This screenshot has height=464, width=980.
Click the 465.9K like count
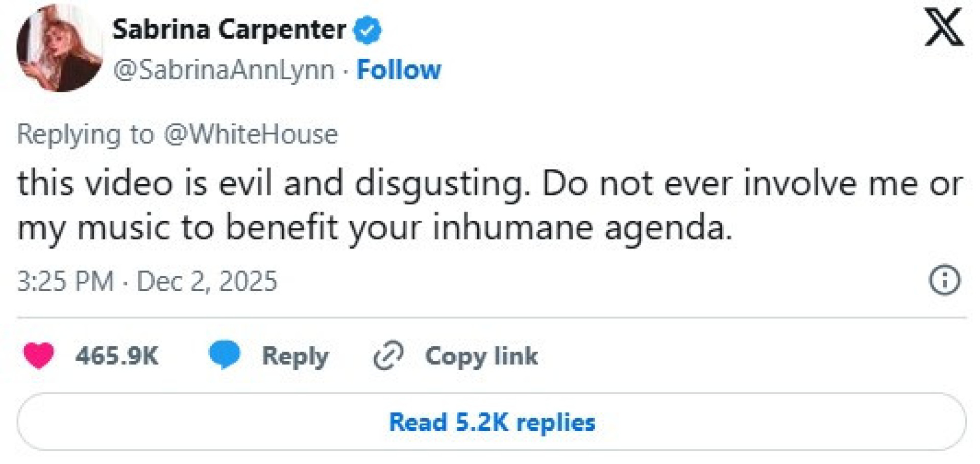point(117,356)
